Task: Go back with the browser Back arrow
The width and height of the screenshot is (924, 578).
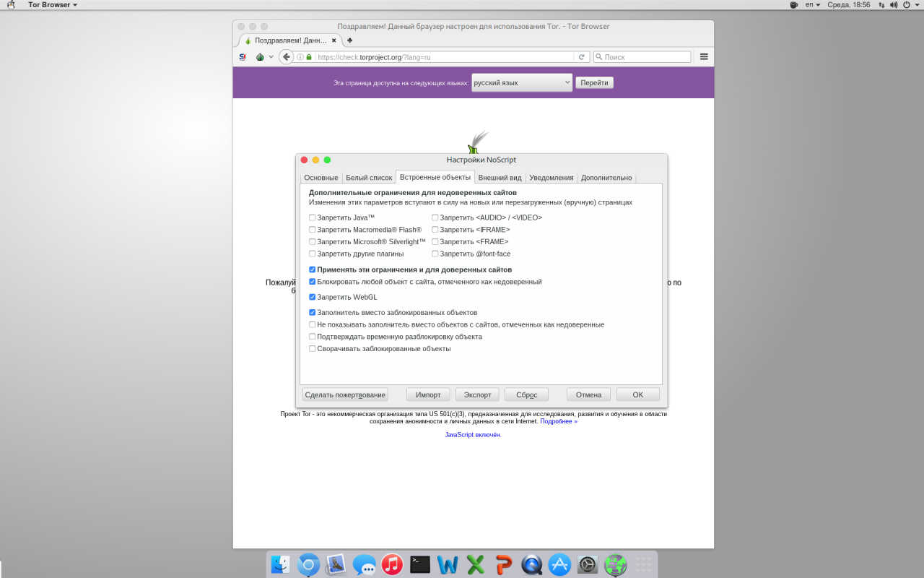Action: 287,57
